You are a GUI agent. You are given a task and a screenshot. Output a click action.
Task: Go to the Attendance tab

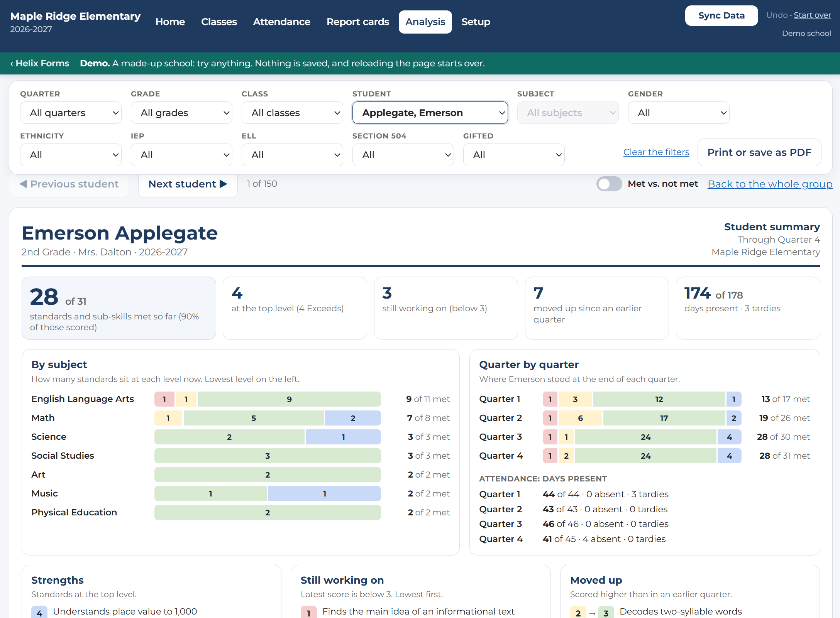pyautogui.click(x=282, y=22)
